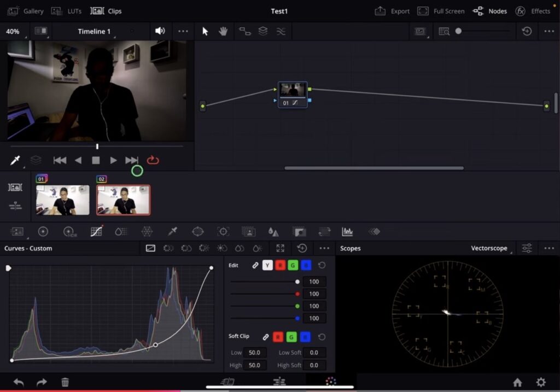
Task: Open the HDR color wheels palette
Action: 69,231
